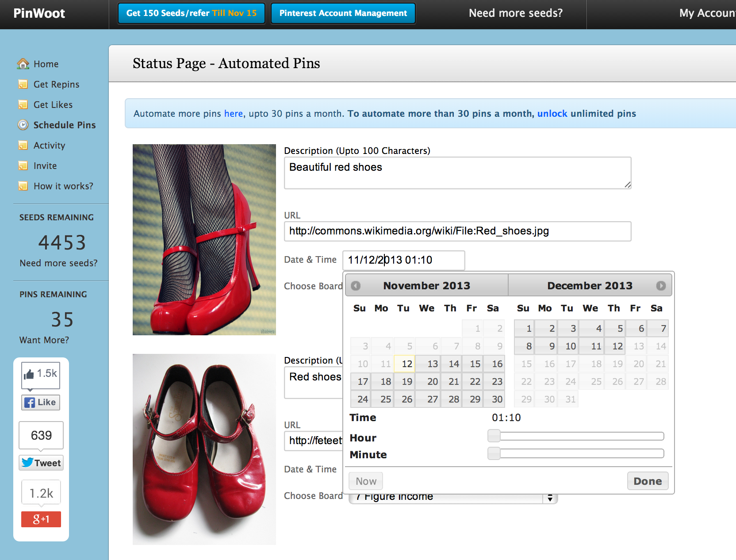Select December 10 in the calendar

pos(569,346)
